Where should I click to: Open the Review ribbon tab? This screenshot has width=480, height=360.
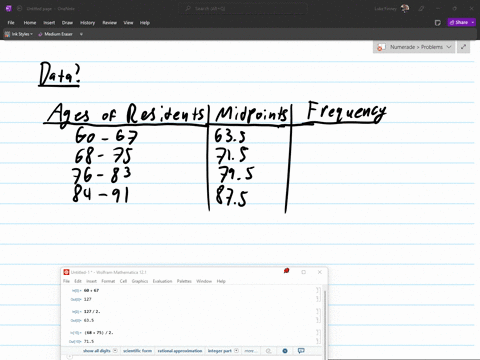pos(109,23)
